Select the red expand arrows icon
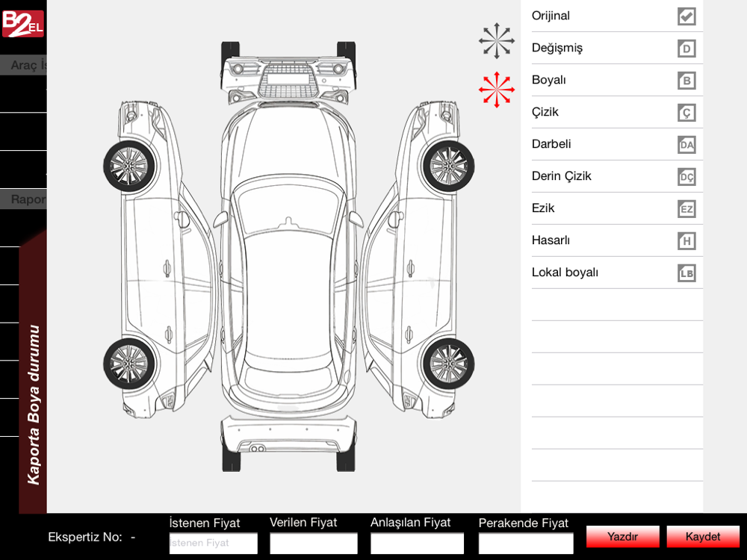This screenshot has width=747, height=560. click(497, 90)
